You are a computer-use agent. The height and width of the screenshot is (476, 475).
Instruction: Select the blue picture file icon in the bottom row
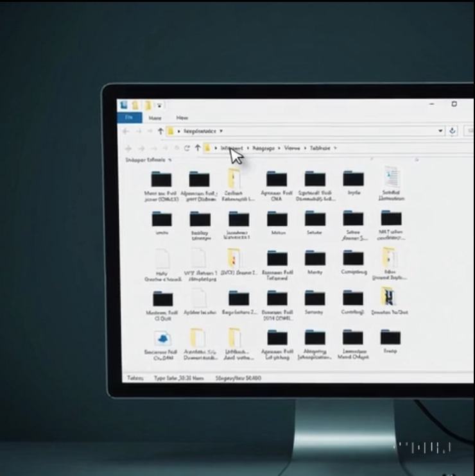(x=162, y=338)
